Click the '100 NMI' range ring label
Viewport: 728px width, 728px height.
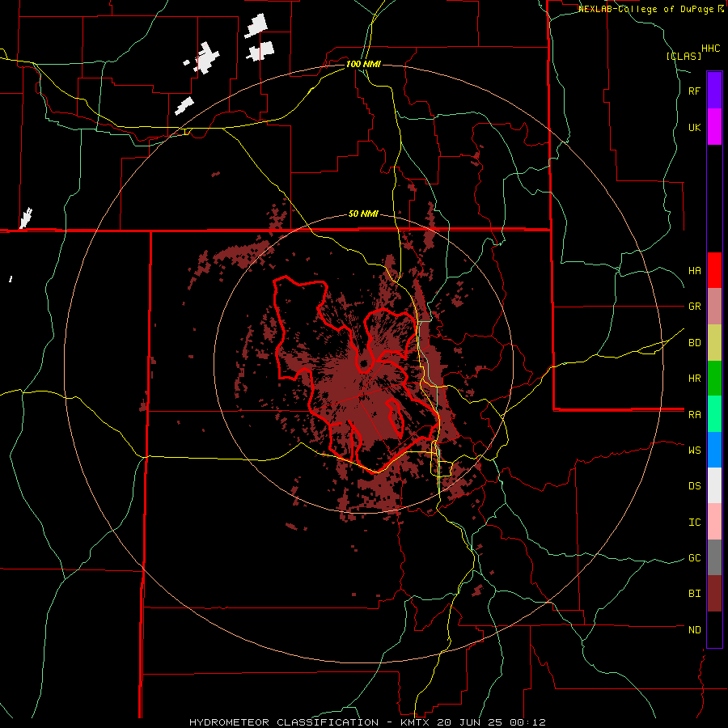click(x=363, y=64)
